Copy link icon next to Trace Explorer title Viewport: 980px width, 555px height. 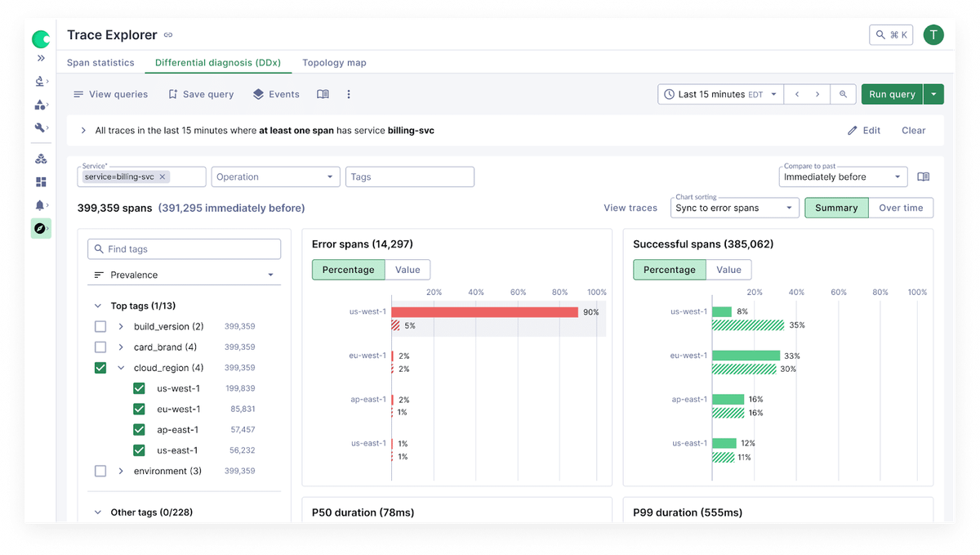pyautogui.click(x=168, y=35)
